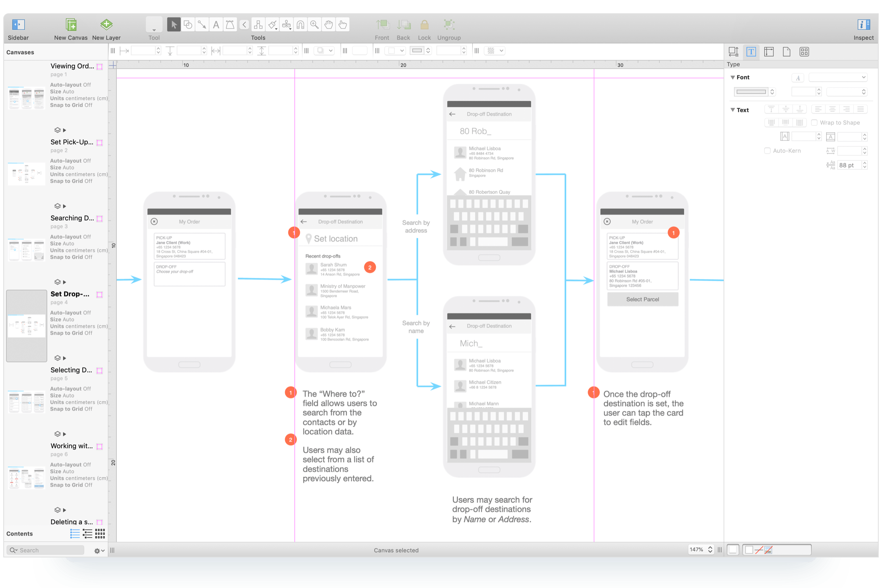Collapse the Text section
Screen dimensions: 882x588
[x=732, y=110]
